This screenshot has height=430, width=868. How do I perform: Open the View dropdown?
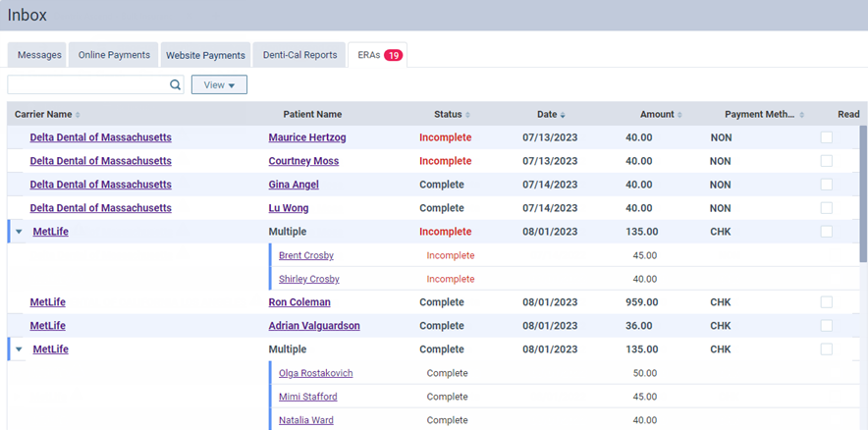tap(219, 85)
